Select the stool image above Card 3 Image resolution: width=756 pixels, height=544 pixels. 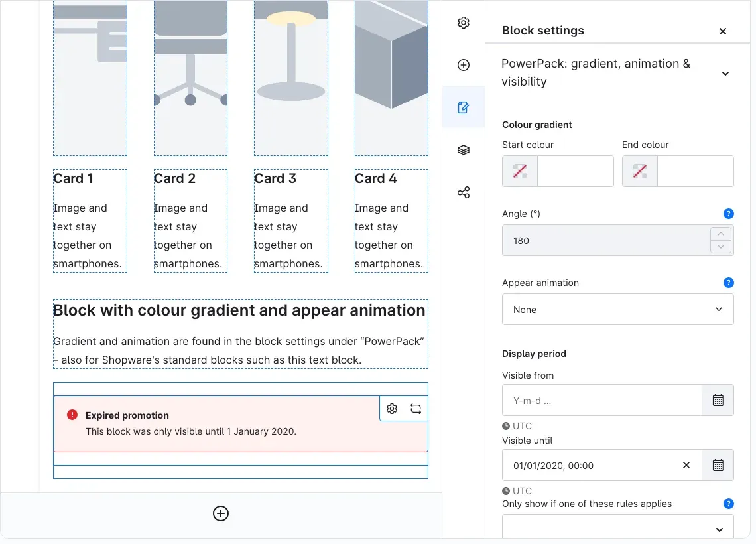coord(291,78)
